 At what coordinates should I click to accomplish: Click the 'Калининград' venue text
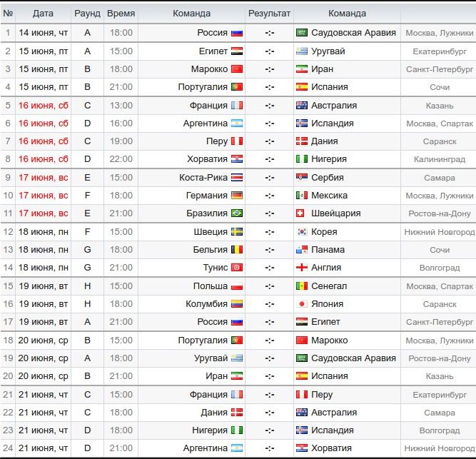[438, 159]
